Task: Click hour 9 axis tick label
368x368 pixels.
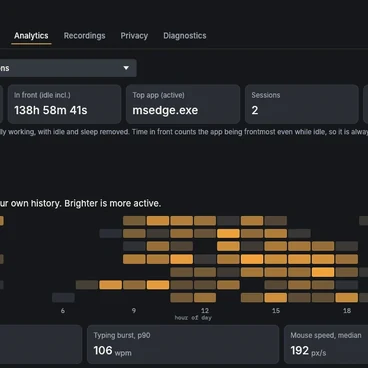Action: (x=134, y=311)
